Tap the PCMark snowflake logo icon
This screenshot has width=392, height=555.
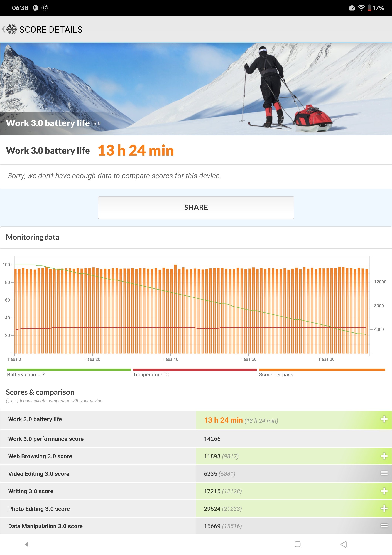click(12, 29)
